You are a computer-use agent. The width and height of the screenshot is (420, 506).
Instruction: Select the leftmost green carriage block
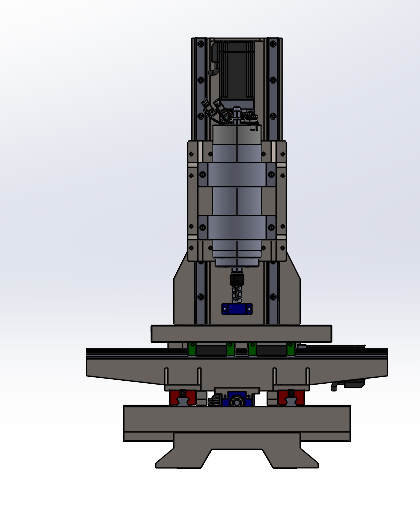pos(192,349)
